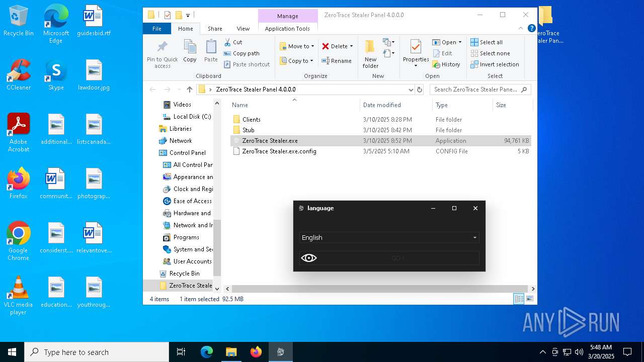Collapse the ribbon with the chevron
Image resolution: width=644 pixels, height=362 pixels.
click(x=521, y=29)
